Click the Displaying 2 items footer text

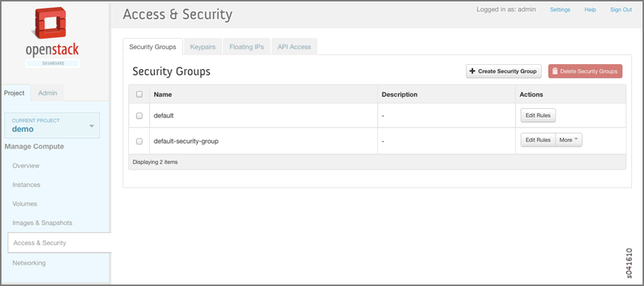(x=155, y=162)
